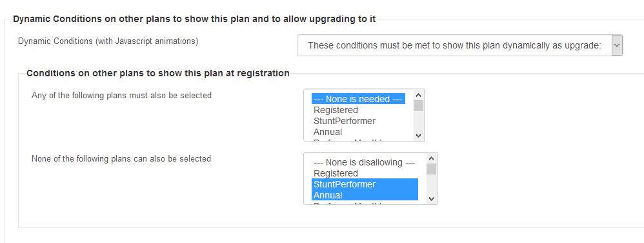The height and width of the screenshot is (243, 644).
Task: Click 'Any of the following plans' label
Action: tap(121, 96)
